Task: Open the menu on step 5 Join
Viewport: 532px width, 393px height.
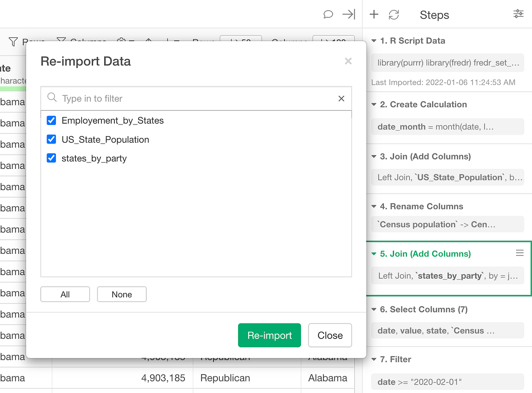Action: pos(519,253)
